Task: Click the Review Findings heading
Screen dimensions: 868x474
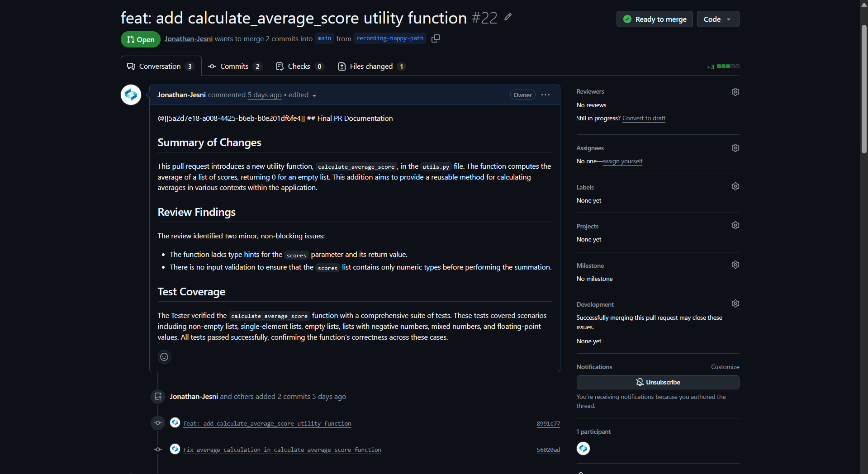Action: point(196,212)
